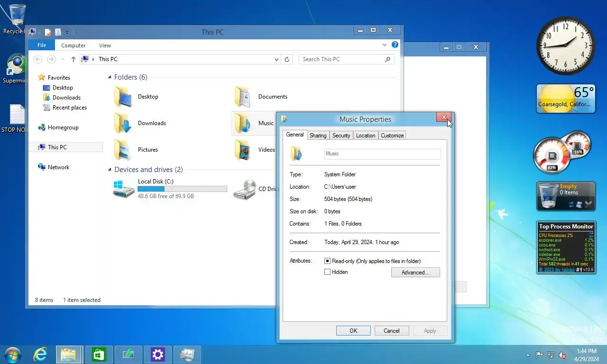Open the Store icon on taskbar
This screenshot has height=364, width=607.
[99, 355]
